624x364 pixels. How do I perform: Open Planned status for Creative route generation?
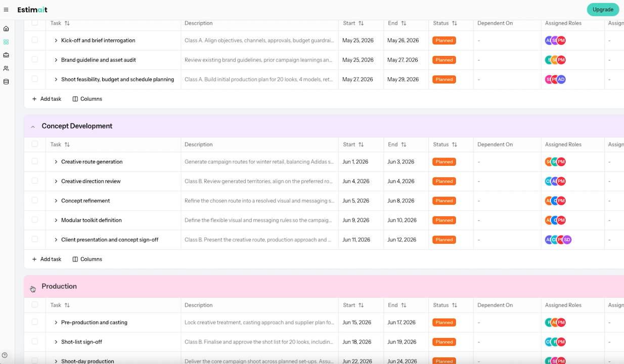coord(444,162)
